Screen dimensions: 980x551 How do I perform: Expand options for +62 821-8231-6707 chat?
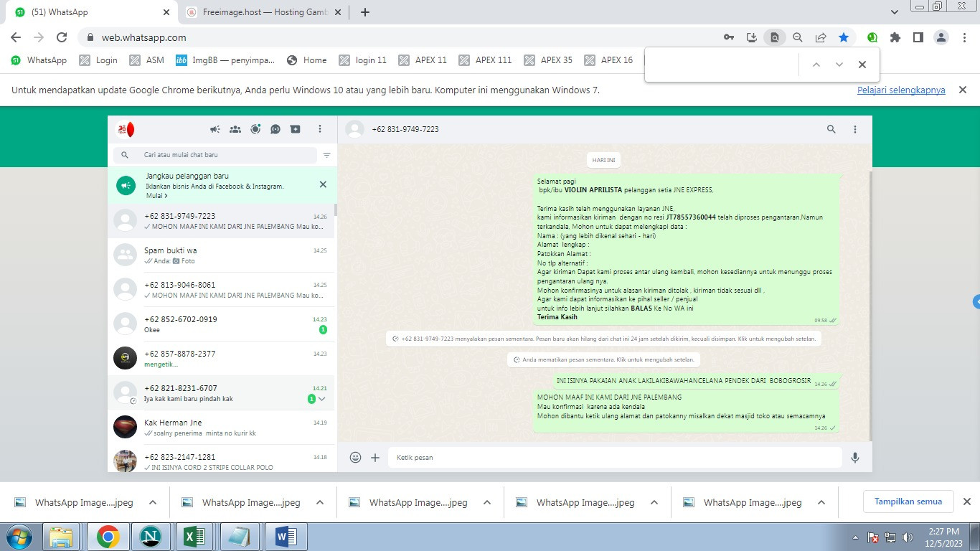pyautogui.click(x=322, y=399)
